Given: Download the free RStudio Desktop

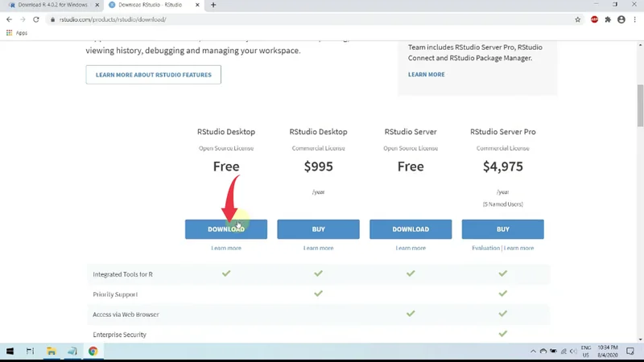Looking at the screenshot, I should (x=226, y=229).
